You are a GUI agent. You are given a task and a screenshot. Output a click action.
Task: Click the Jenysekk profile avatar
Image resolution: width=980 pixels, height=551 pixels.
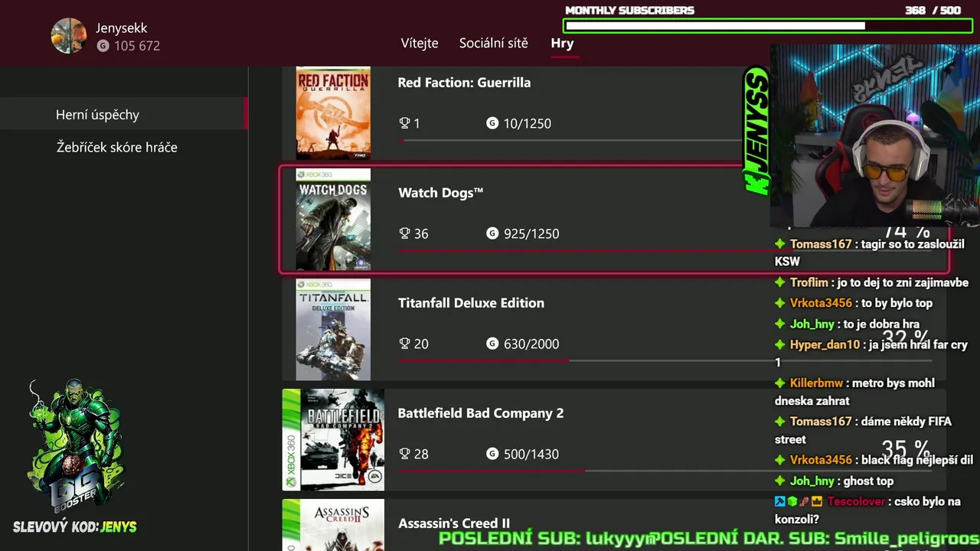(69, 36)
